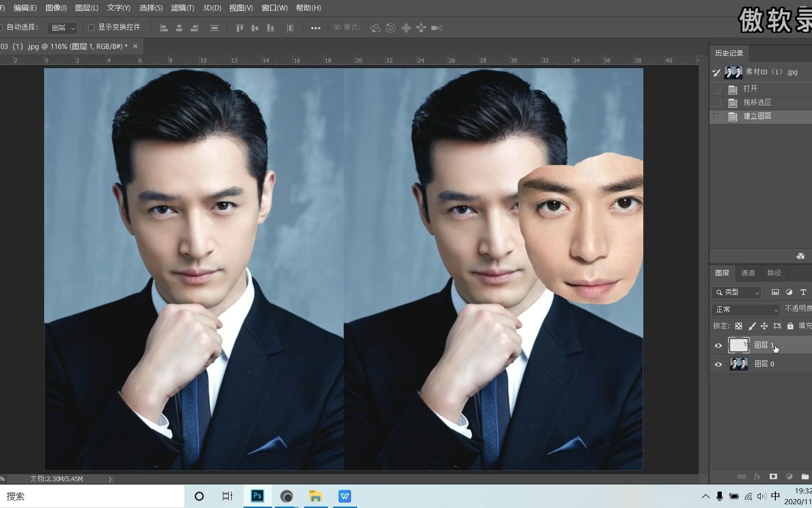Viewport: 812px width, 508px height.
Task: Open the fx layer style button
Action: [757, 476]
